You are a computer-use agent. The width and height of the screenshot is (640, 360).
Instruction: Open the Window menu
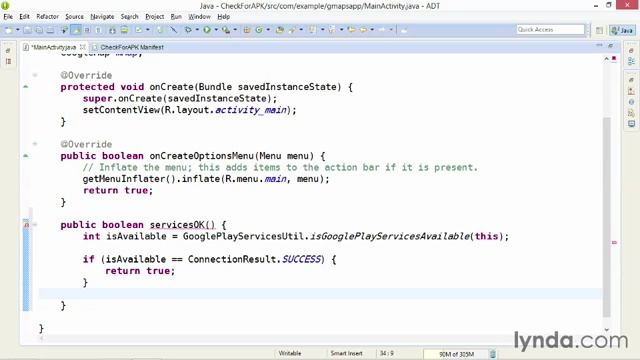tap(199, 17)
